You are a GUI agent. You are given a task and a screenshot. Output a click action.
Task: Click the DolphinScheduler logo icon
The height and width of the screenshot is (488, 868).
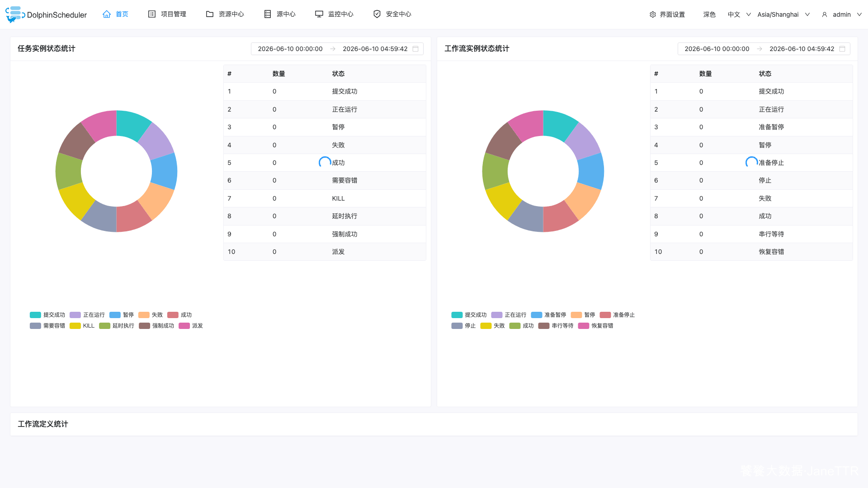[15, 14]
